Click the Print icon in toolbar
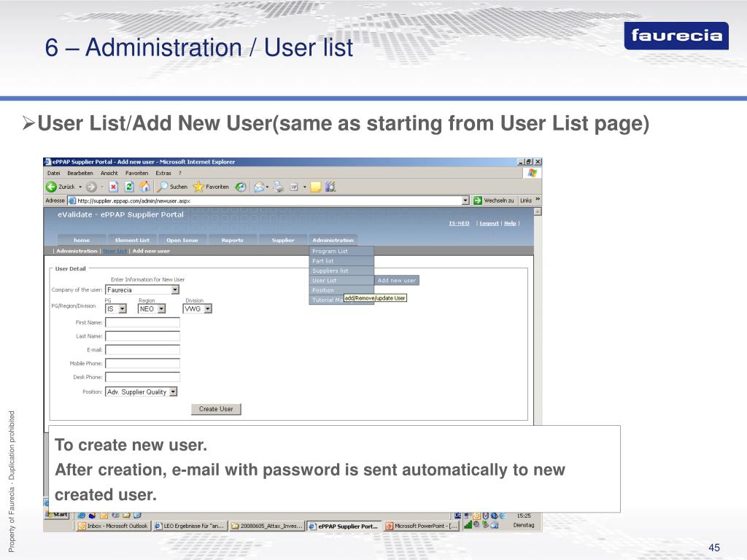Viewport: 747px width, 560px height. (x=279, y=187)
